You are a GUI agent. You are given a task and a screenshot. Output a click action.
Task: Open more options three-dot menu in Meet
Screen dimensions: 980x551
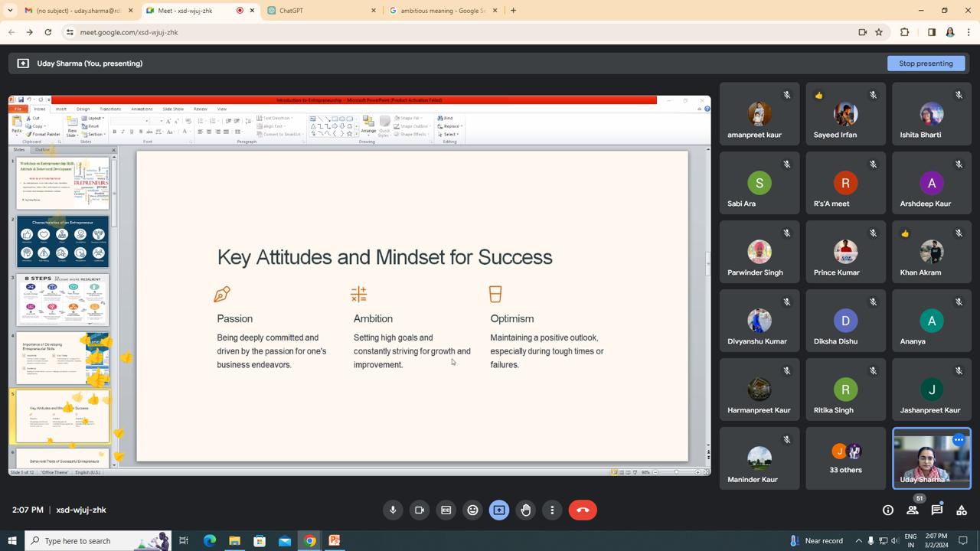pos(552,510)
